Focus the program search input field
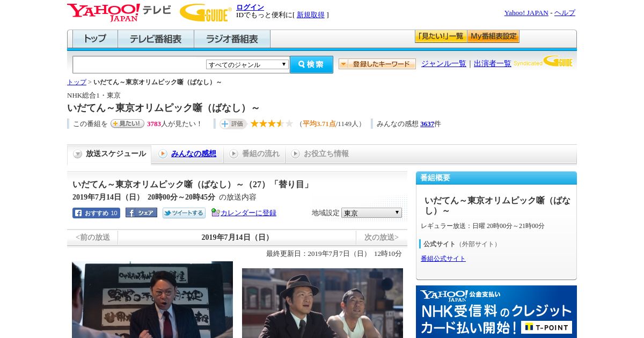Image resolution: width=644 pixels, height=338 pixels. (x=140, y=64)
